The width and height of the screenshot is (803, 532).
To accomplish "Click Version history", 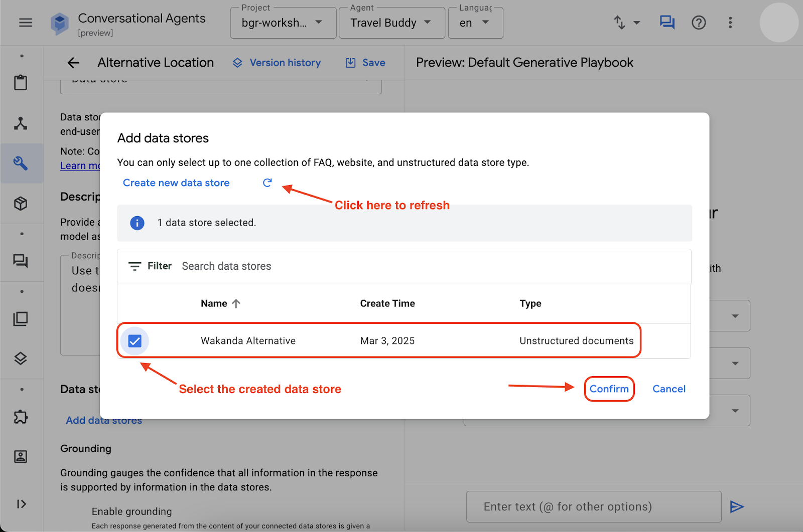I will (277, 63).
